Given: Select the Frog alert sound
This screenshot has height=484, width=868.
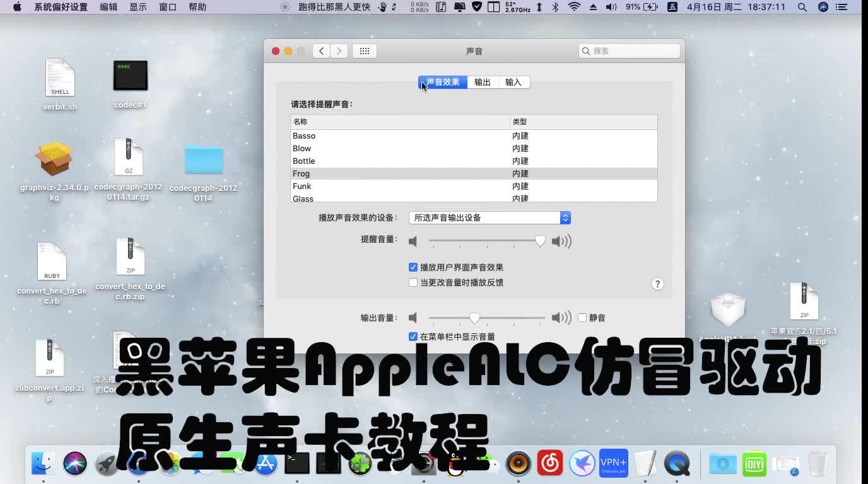Looking at the screenshot, I should pos(474,173).
